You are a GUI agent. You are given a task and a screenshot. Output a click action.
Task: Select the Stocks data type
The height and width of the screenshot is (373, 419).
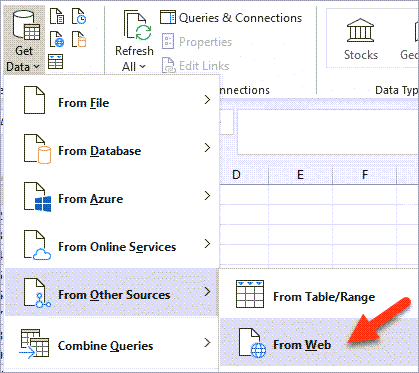click(361, 39)
